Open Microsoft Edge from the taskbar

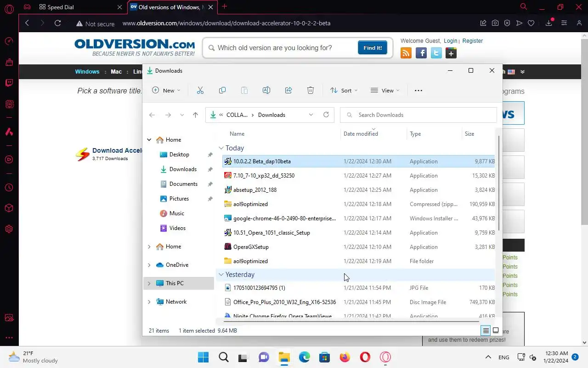[x=305, y=357]
